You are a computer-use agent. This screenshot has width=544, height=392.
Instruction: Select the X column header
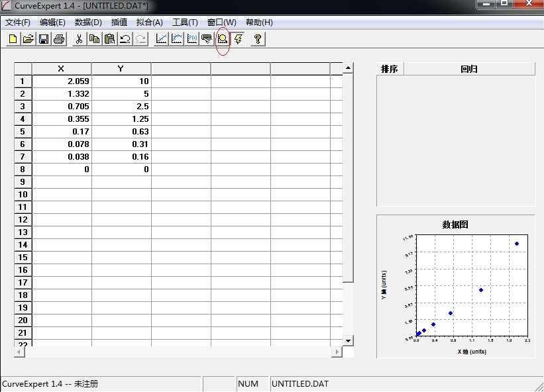(x=62, y=69)
